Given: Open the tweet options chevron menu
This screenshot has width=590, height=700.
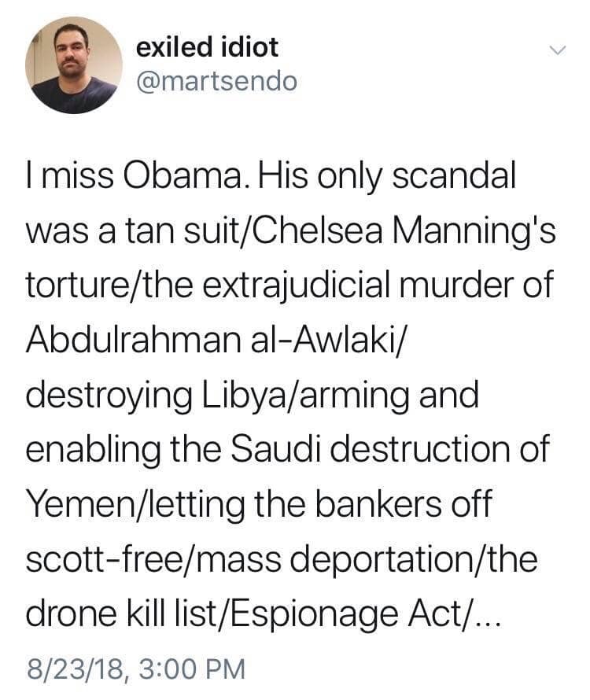Looking at the screenshot, I should point(557,50).
